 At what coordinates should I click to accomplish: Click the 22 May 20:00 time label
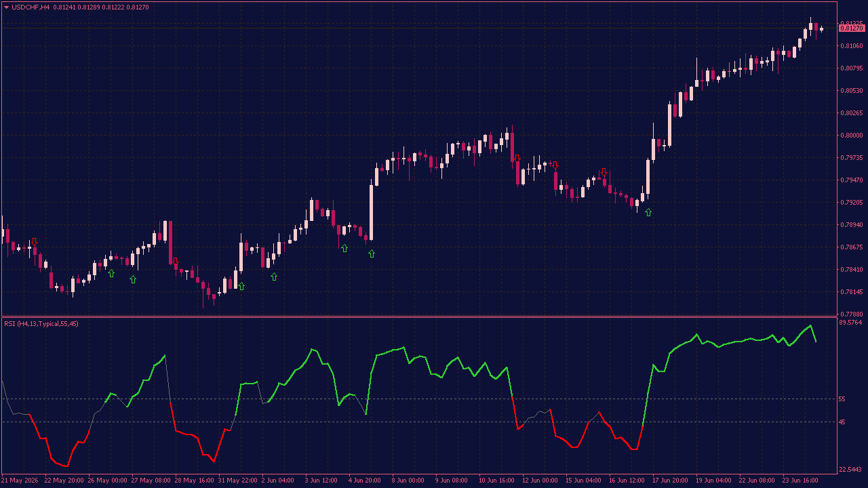[x=64, y=481]
